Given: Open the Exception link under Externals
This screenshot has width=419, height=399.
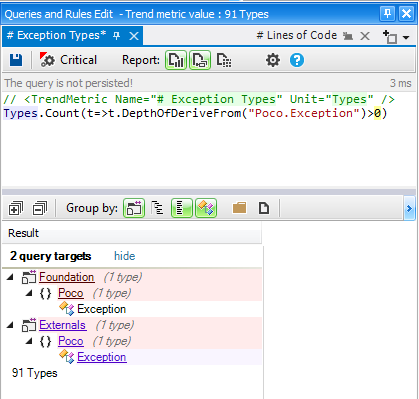Looking at the screenshot, I should pyautogui.click(x=101, y=357).
